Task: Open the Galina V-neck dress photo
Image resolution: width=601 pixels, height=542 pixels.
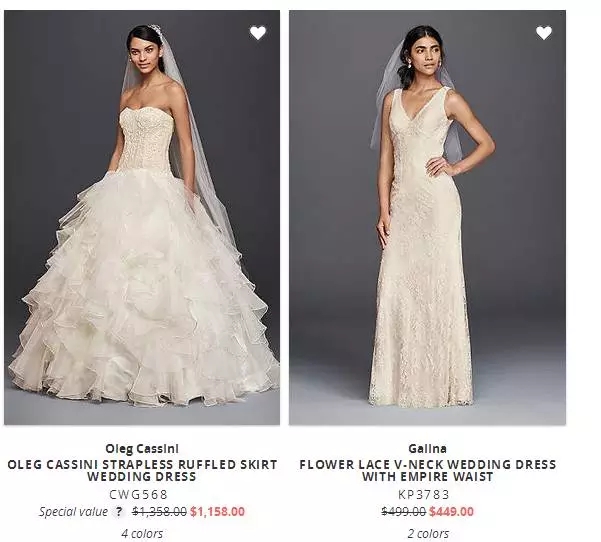Action: click(427, 217)
